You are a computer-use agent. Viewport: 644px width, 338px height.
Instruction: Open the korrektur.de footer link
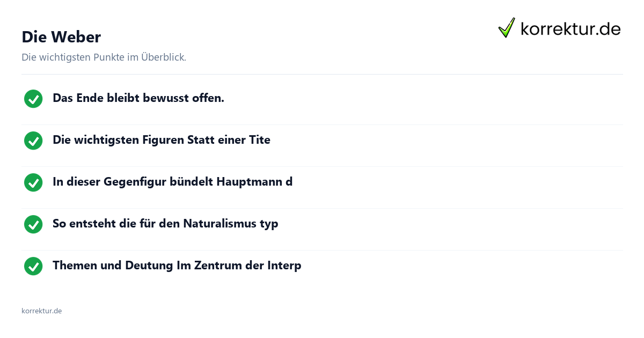(x=41, y=311)
